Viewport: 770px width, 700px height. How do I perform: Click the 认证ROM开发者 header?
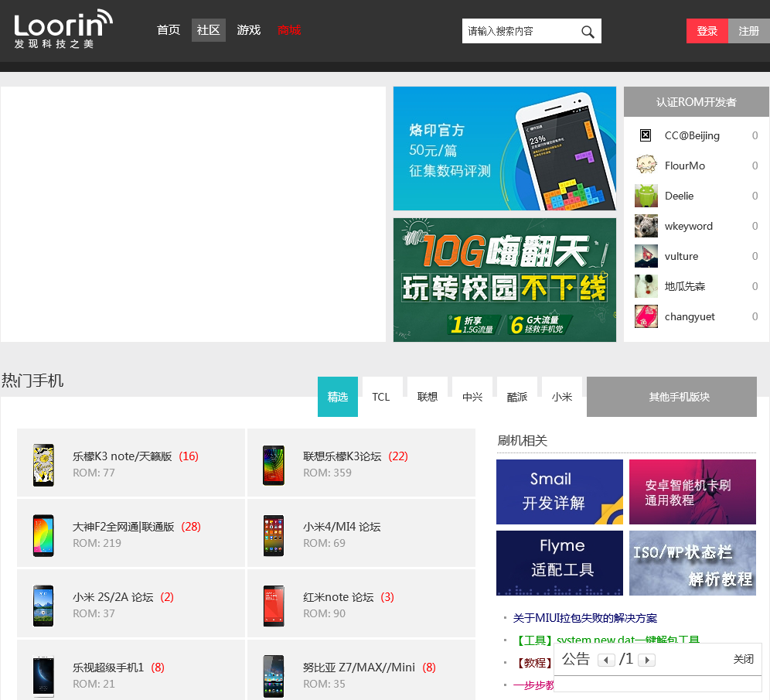pos(697,101)
